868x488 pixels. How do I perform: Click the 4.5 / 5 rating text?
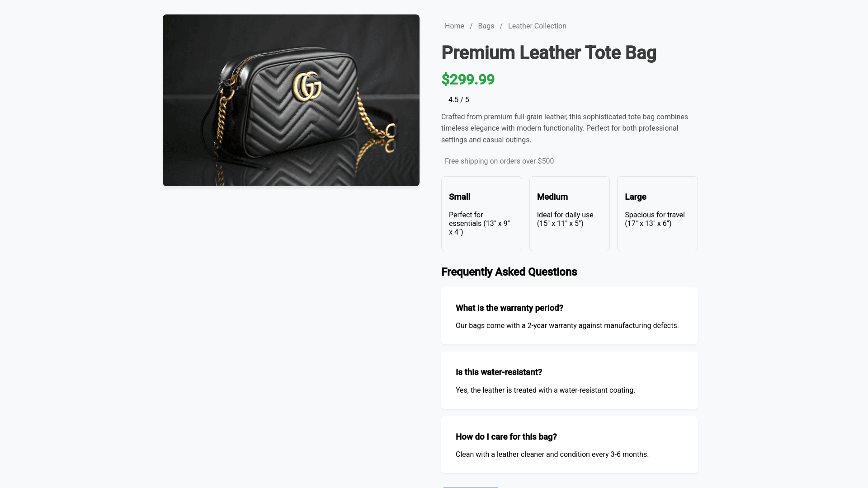[x=458, y=100]
